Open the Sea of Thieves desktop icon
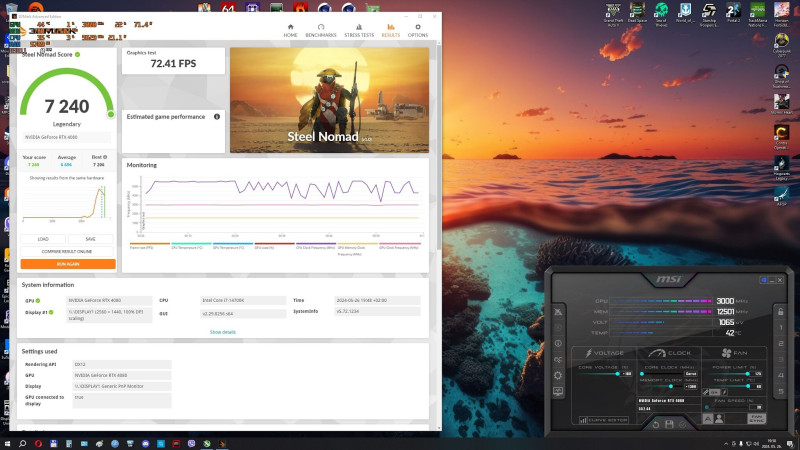 [x=661, y=14]
